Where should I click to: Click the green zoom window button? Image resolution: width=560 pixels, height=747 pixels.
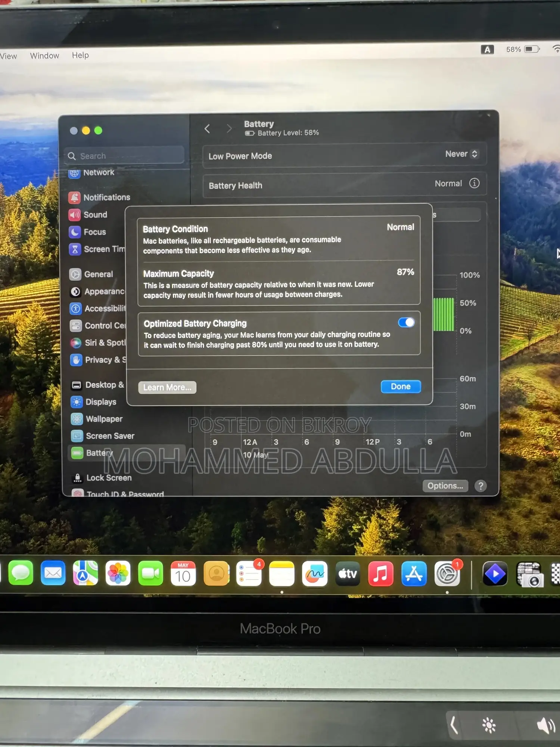click(98, 130)
